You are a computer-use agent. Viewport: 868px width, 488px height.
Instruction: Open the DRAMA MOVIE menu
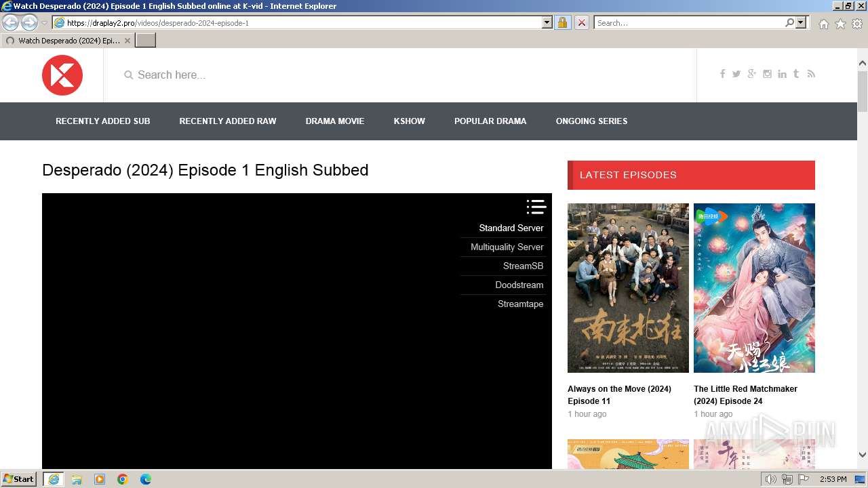coord(335,121)
